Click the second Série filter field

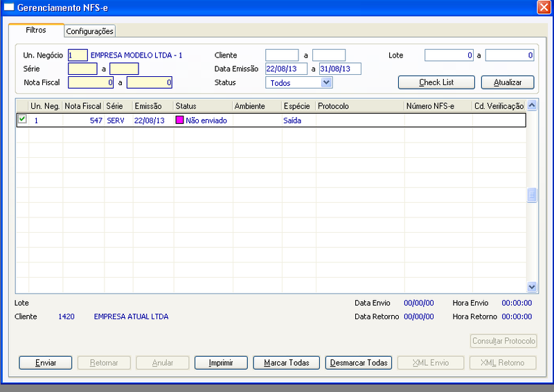(124, 69)
